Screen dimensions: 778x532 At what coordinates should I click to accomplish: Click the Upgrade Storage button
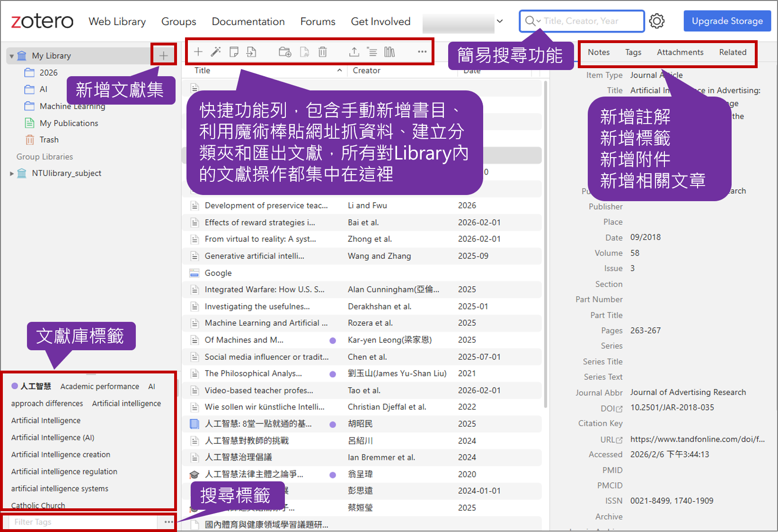pyautogui.click(x=727, y=21)
